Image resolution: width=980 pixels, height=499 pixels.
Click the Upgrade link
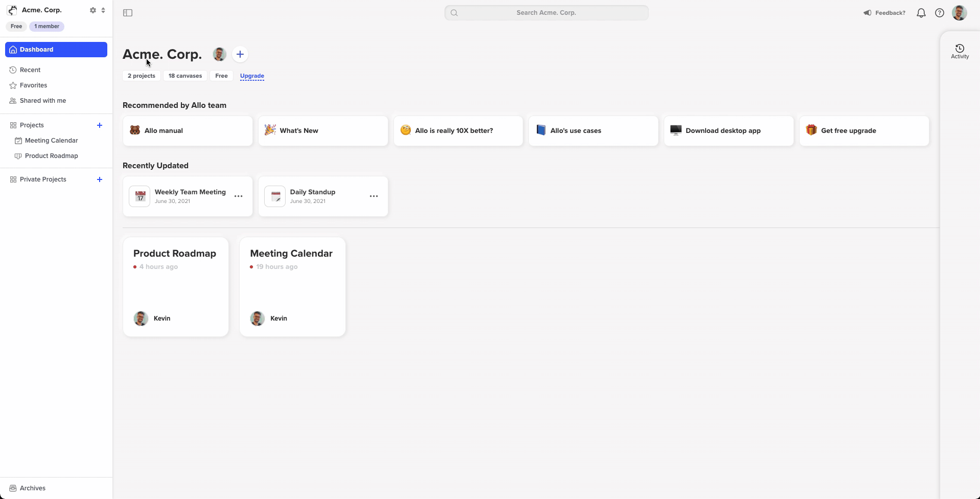tap(252, 76)
